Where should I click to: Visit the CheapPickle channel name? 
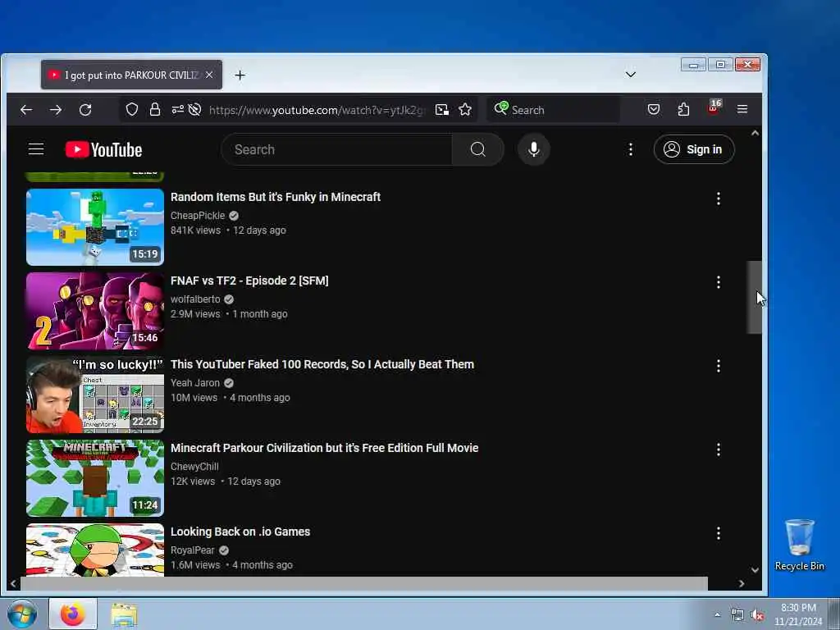(198, 216)
